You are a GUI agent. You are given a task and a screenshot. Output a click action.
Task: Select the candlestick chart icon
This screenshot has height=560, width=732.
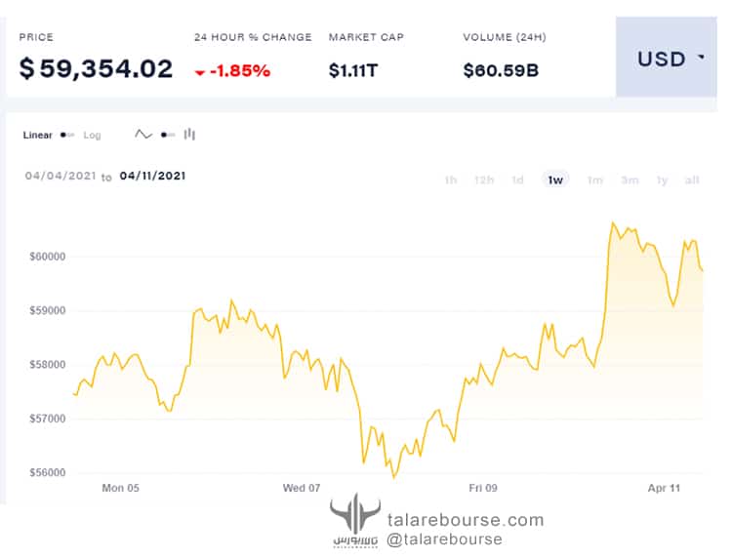[x=189, y=135]
